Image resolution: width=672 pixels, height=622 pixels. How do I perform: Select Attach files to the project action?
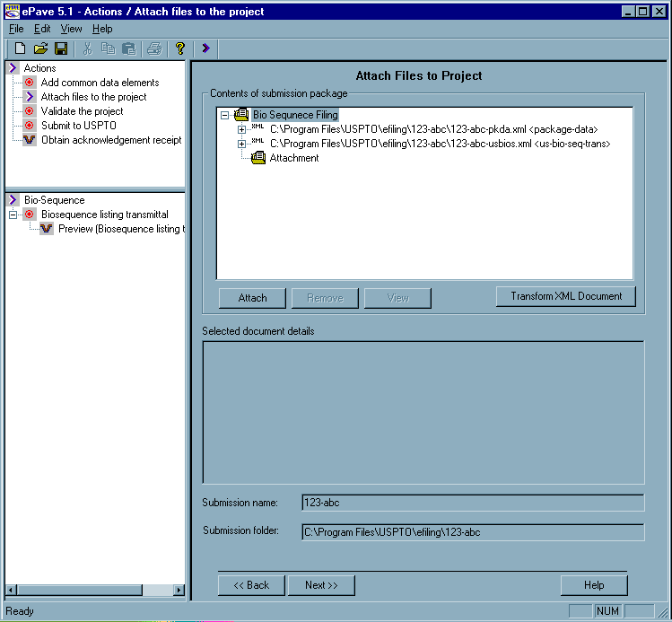coord(93,97)
